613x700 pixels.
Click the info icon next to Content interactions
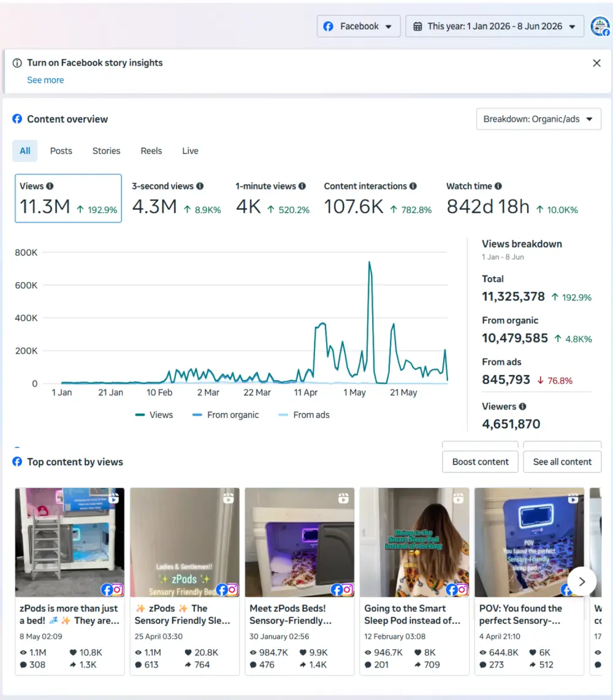coord(413,186)
